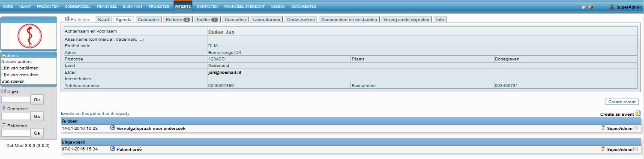Open Lijst van patiënten
The height and width of the screenshot is (159, 644).
tap(20, 68)
